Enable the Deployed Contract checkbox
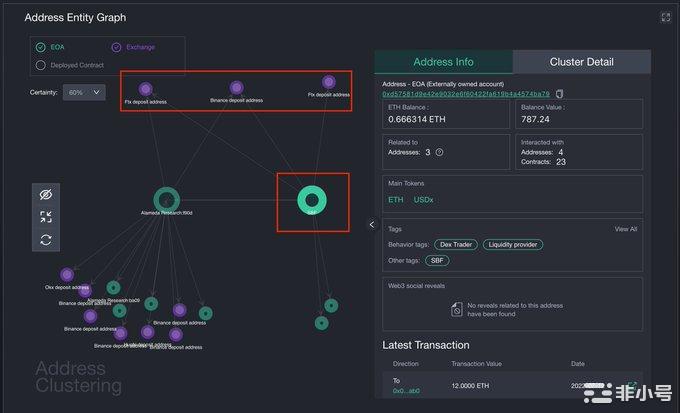 point(41,66)
